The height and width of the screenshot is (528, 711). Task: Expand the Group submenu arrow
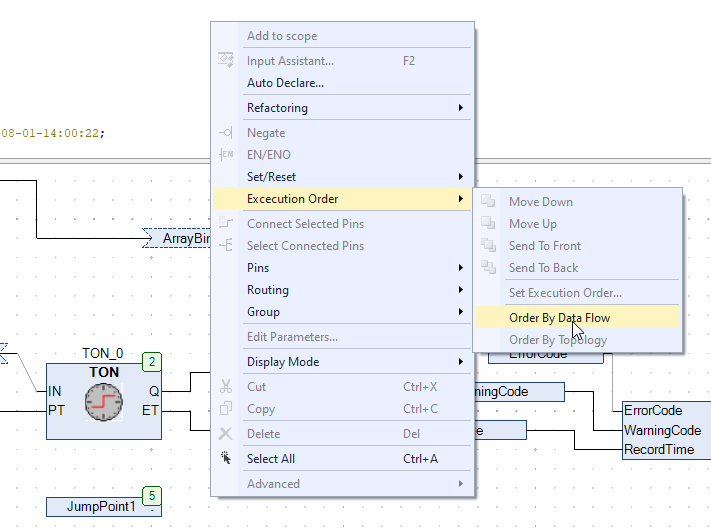tap(461, 312)
